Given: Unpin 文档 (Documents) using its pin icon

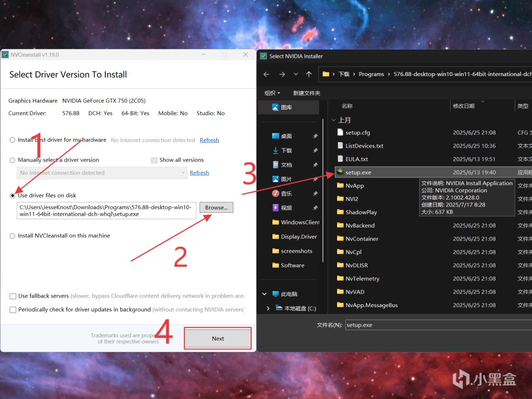Looking at the screenshot, I should [315, 165].
